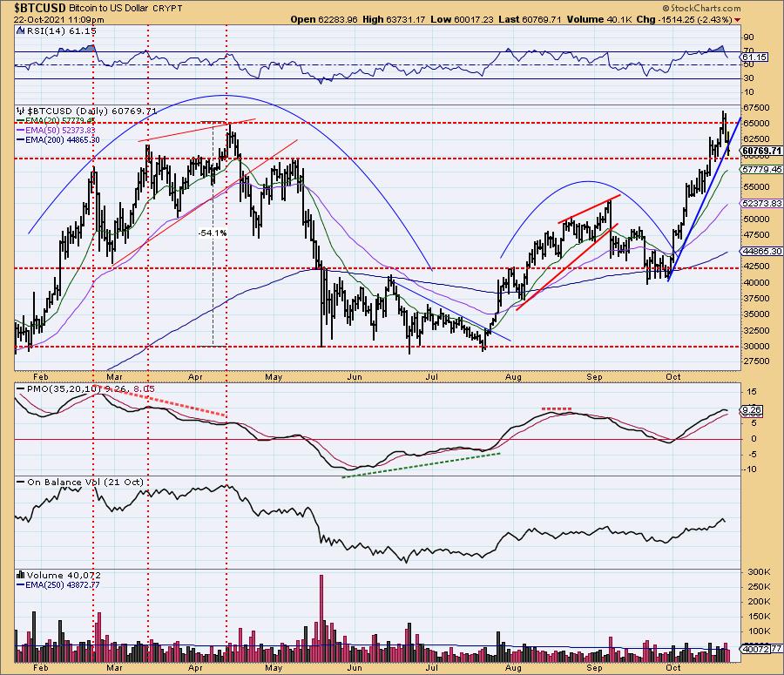Click the 30 level on RSI axis

748,78
